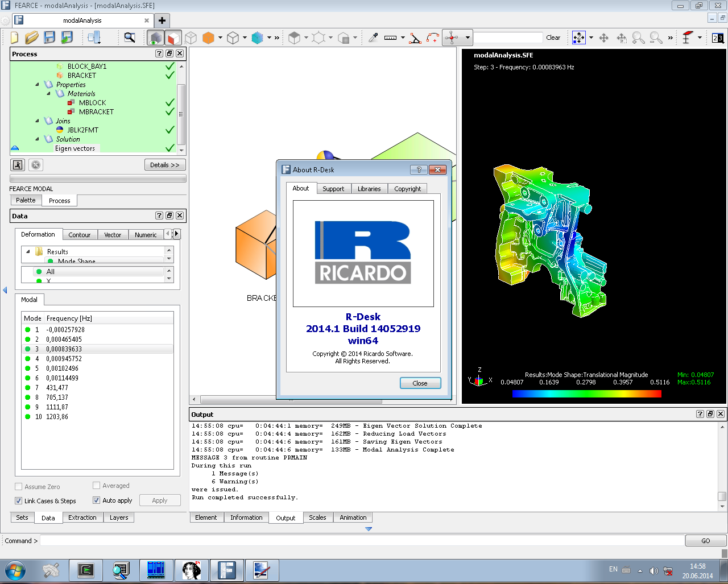Open dropdown next to red plane icon
This screenshot has height=584, width=728.
(700, 38)
